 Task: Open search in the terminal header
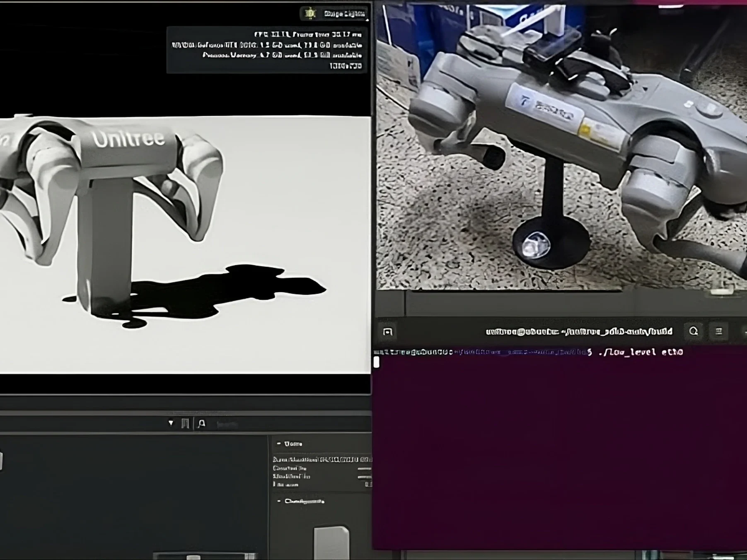pyautogui.click(x=694, y=331)
